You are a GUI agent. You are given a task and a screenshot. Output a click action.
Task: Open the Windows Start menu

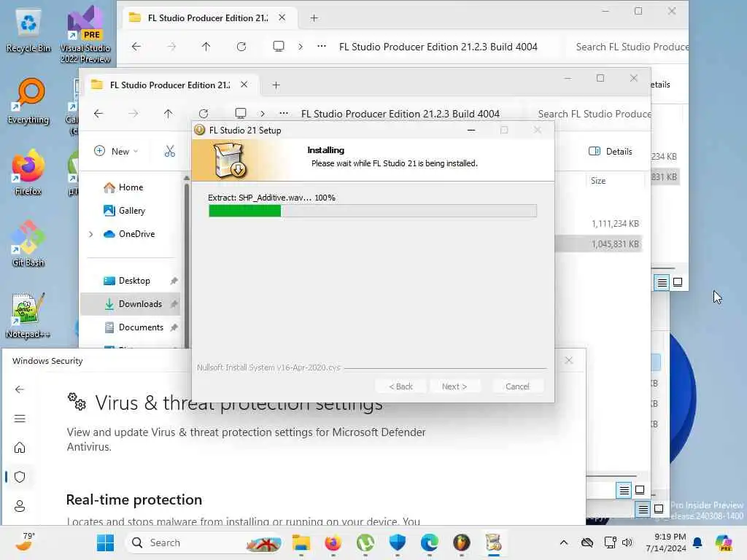click(105, 542)
